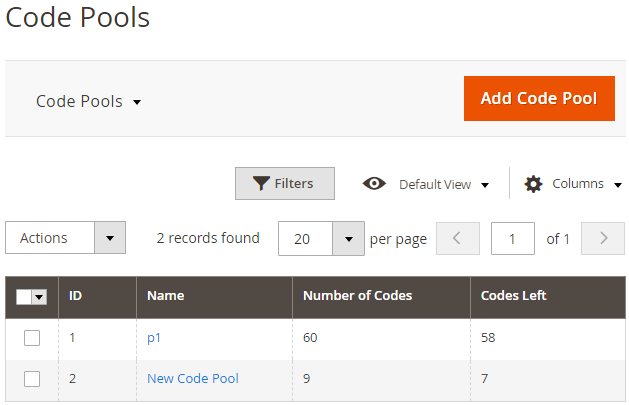Click the caret arrow after Columns
Screen dimensions: 629x405
pos(618,185)
